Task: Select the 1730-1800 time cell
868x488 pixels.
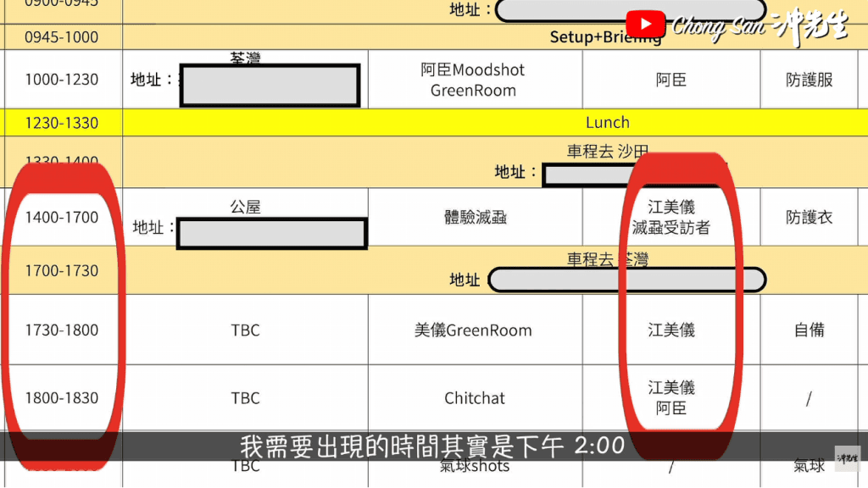Action: 61,330
